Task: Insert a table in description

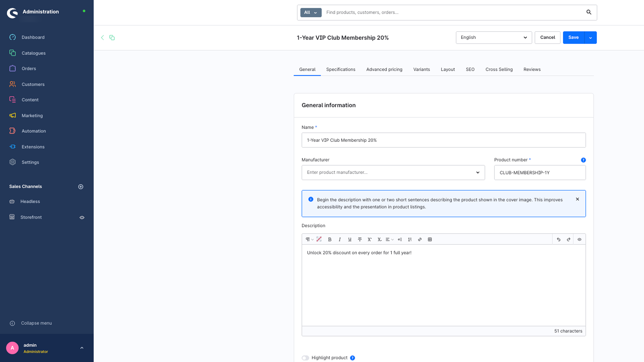Action: pos(430,239)
